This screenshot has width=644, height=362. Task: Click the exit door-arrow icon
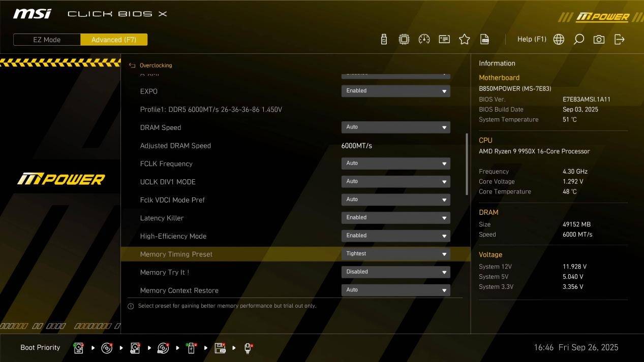pyautogui.click(x=619, y=40)
